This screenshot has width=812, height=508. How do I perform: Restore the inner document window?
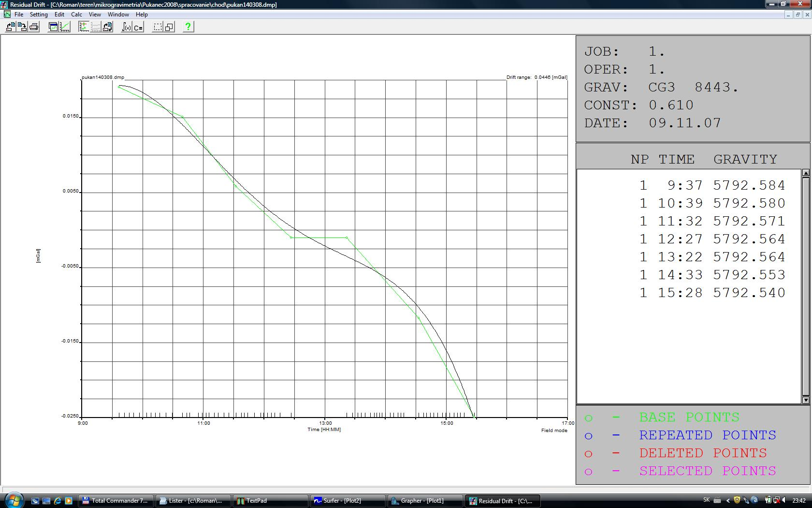point(797,15)
